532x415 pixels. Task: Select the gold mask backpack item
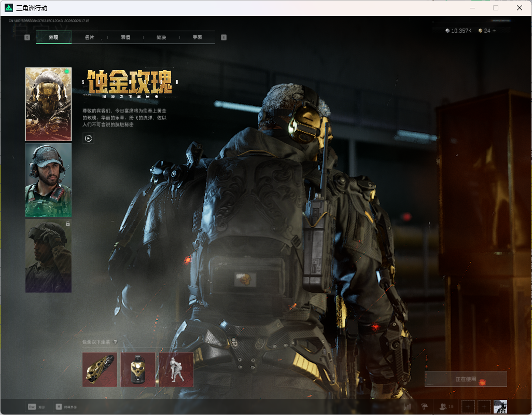coord(138,369)
